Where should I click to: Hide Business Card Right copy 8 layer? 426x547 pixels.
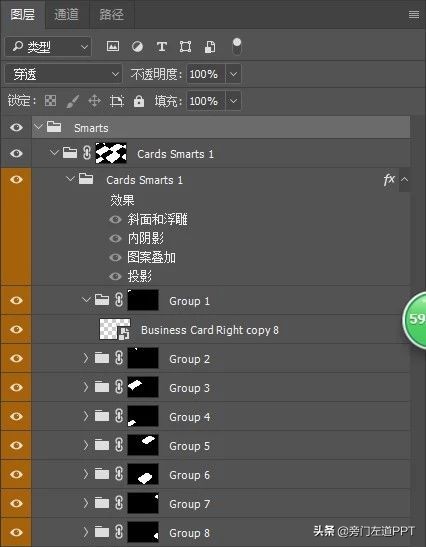click(x=16, y=330)
